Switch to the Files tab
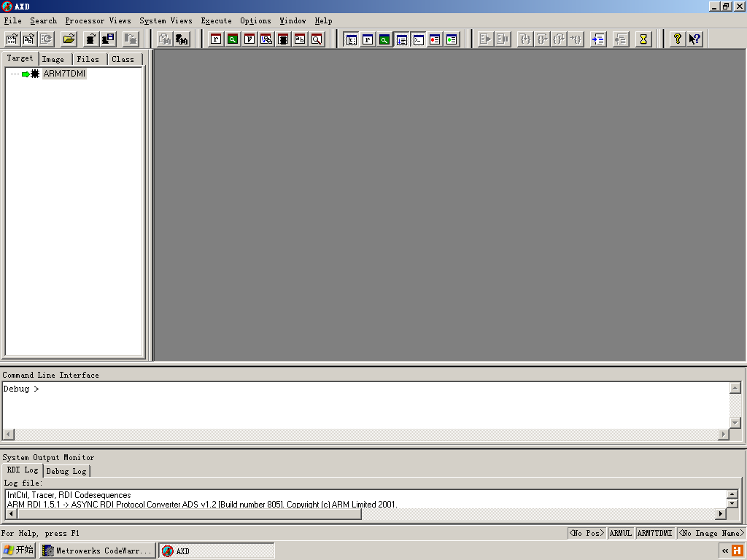 pyautogui.click(x=88, y=59)
